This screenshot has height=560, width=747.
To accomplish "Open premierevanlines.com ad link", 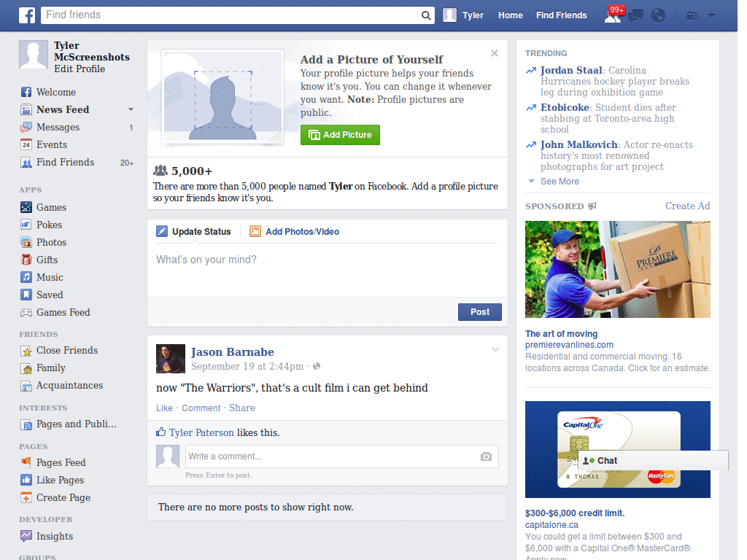I will tap(569, 345).
